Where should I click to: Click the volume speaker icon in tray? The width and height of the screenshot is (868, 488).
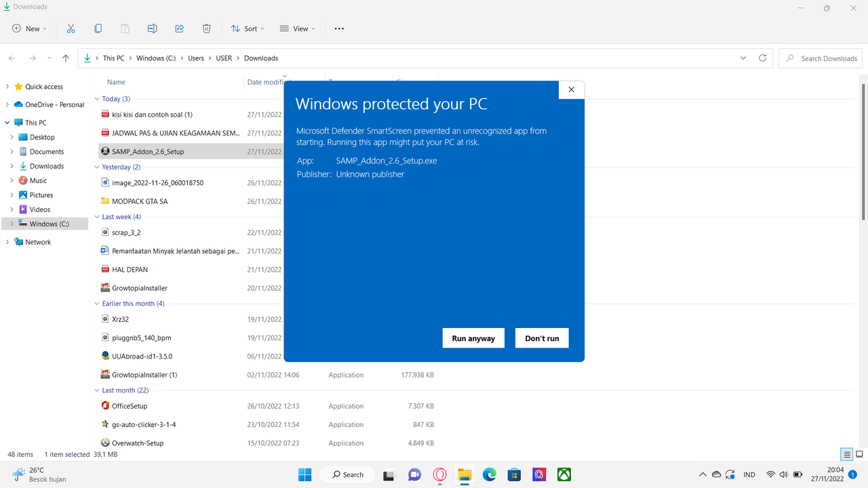pyautogui.click(x=783, y=474)
